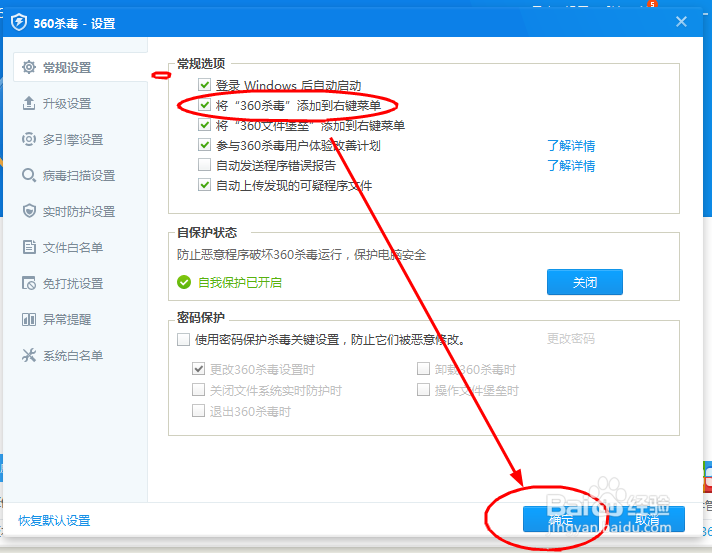This screenshot has height=553, width=712.
Task: Toggle 自动上传发现的可疑程序文件 checkbox
Action: pyautogui.click(x=204, y=184)
